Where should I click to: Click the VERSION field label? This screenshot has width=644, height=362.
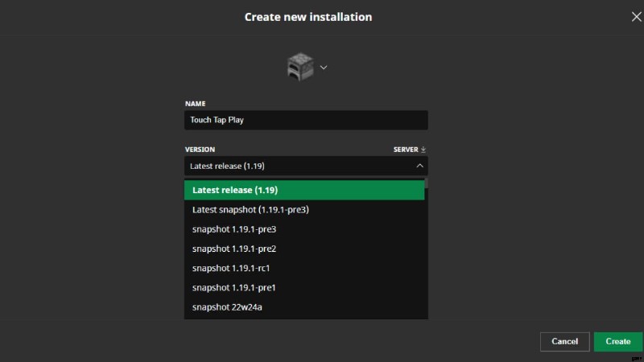[x=200, y=150]
